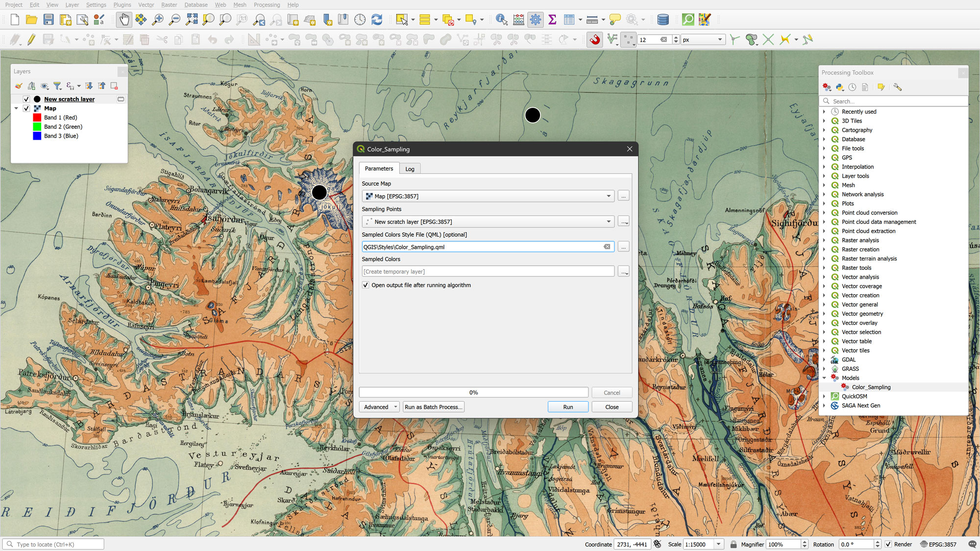Screen dimensions: 980x551
Task: Click the Map Tips speech bubble icon
Action: (615, 20)
